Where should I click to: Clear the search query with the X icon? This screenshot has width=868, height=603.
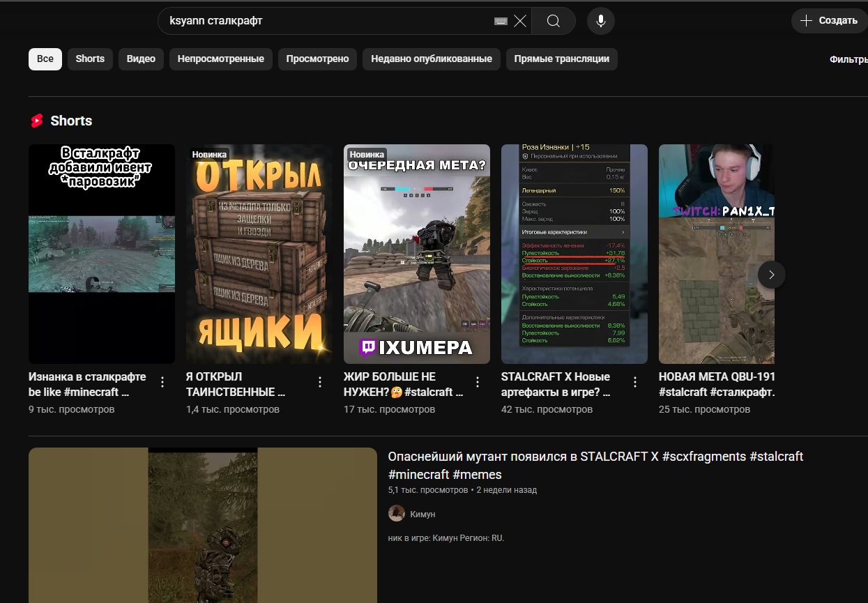click(x=520, y=21)
